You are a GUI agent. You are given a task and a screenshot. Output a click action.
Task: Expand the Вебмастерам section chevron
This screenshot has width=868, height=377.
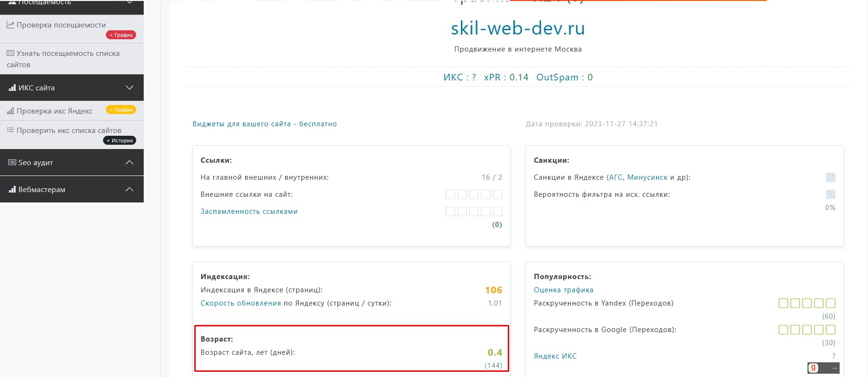pos(130,189)
